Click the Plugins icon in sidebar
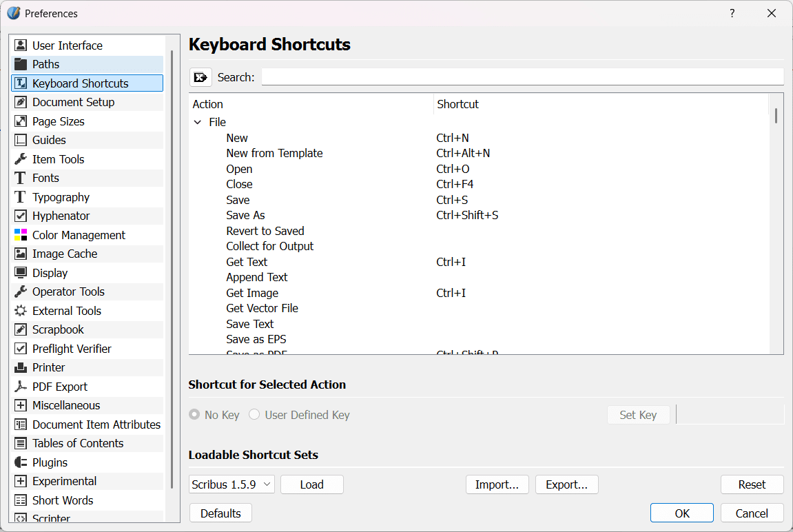The image size is (793, 532). tap(21, 462)
